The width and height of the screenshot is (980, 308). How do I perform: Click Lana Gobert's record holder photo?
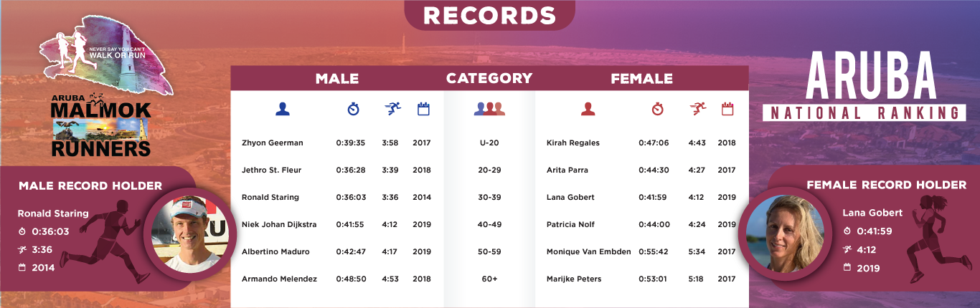[785, 233]
